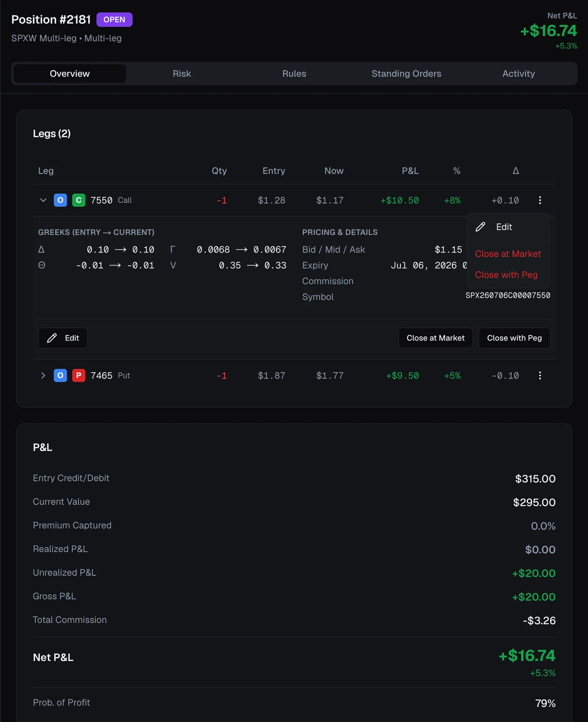The image size is (588, 722).
Task: Click pencil icon in context menu Edit
Action: coord(480,227)
